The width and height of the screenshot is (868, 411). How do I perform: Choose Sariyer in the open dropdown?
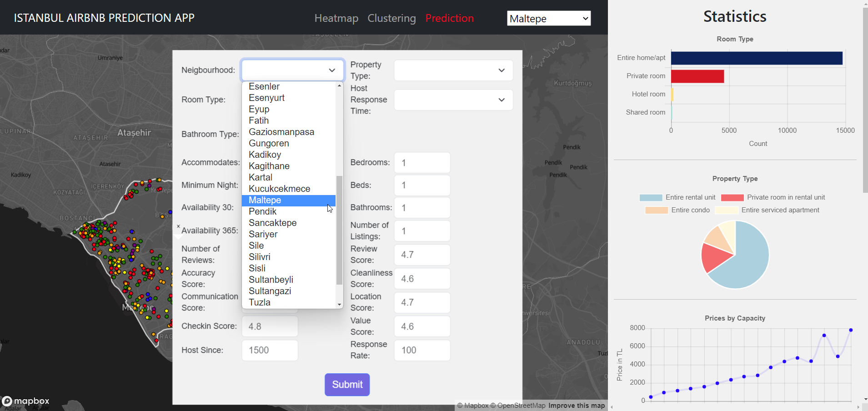(x=263, y=234)
